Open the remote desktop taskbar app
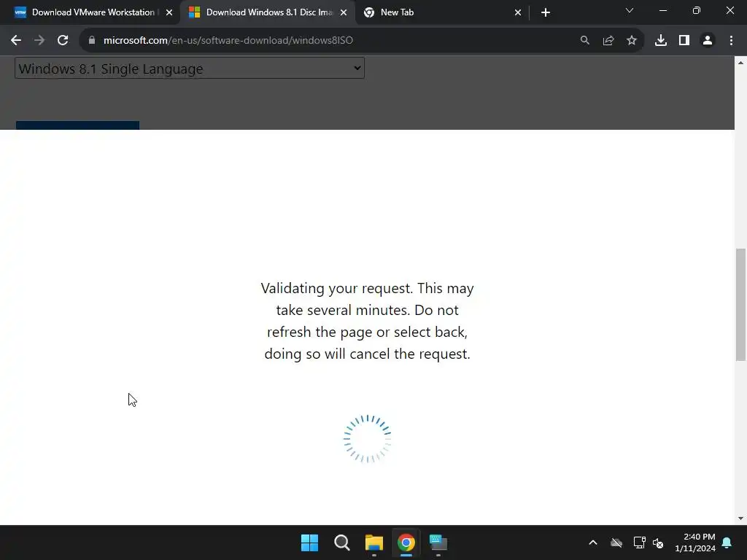This screenshot has height=560, width=747. point(438,542)
